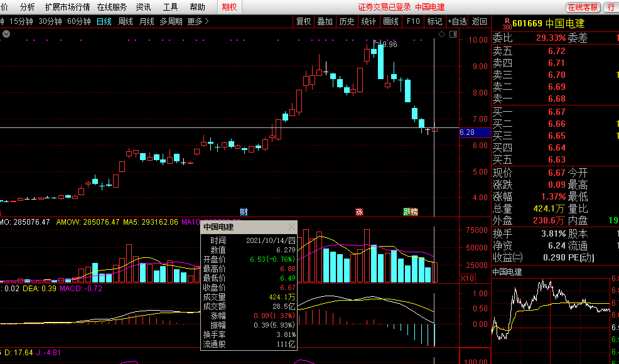Collapse the chart with the gray circular chevron
The width and height of the screenshot is (619, 364).
tap(6, 34)
